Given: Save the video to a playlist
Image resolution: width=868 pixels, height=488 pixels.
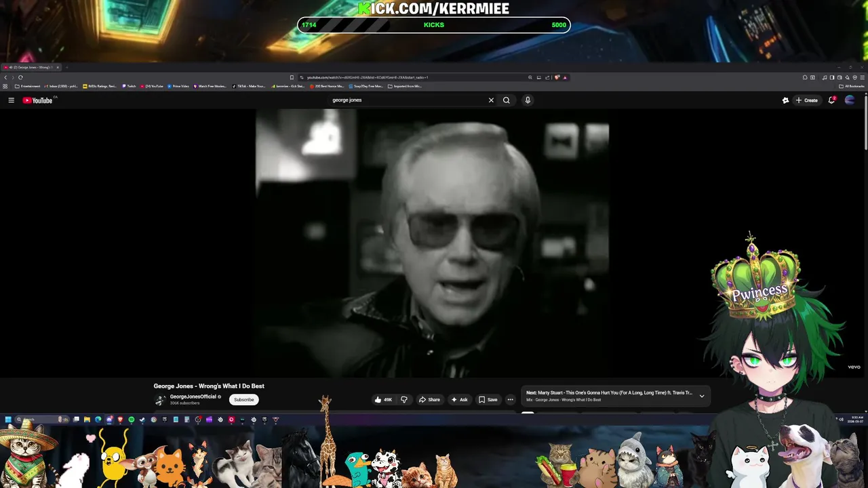Looking at the screenshot, I should tap(488, 400).
